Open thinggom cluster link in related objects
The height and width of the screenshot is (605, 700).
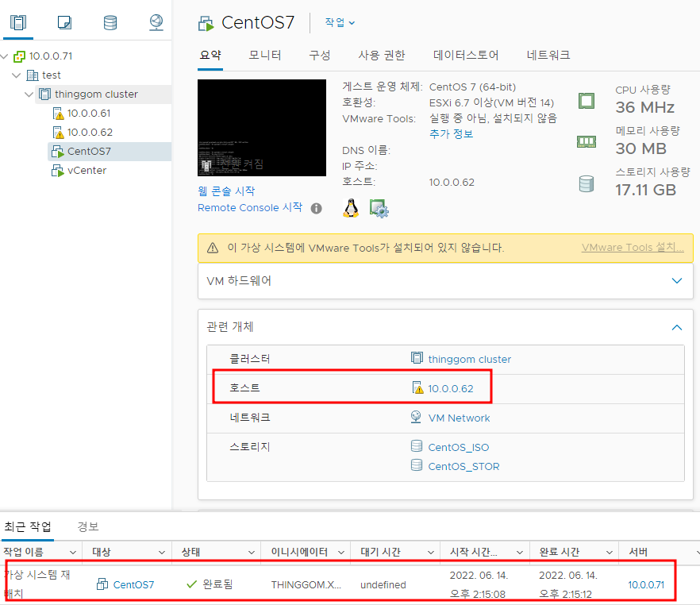469,360
